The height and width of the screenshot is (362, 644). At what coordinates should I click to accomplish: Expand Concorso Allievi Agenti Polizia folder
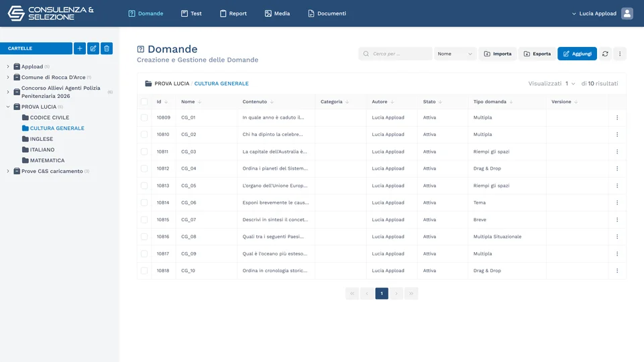pos(8,92)
